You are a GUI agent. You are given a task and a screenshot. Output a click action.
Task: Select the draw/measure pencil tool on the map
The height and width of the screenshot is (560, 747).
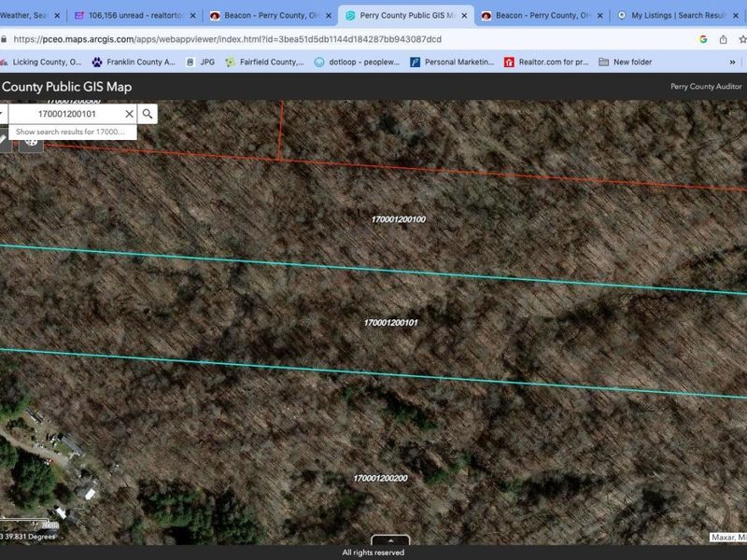[5, 140]
